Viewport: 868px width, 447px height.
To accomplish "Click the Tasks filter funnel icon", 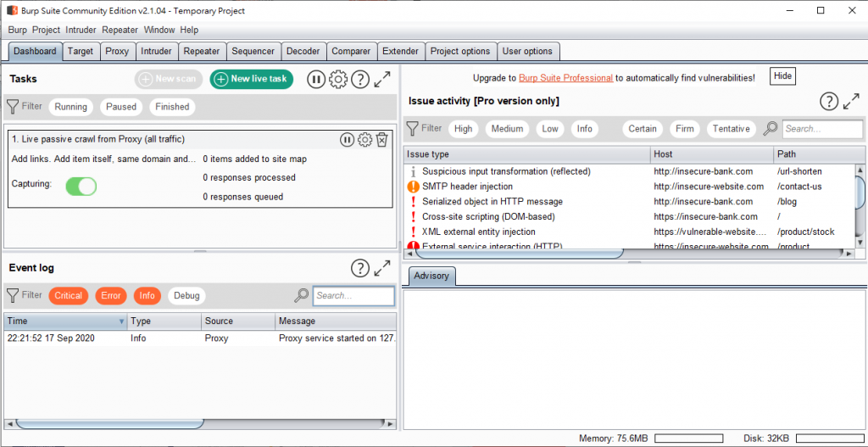I will pyautogui.click(x=13, y=106).
